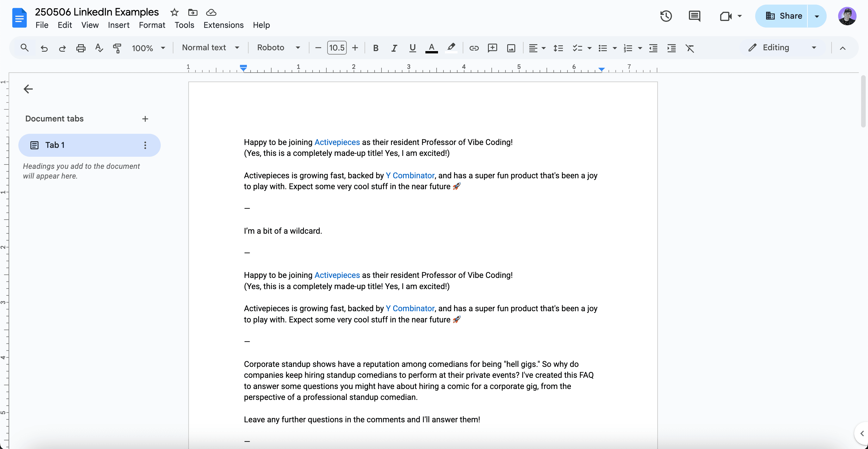The width and height of the screenshot is (868, 449).
Task: Click the clear formatting icon
Action: coord(690,48)
